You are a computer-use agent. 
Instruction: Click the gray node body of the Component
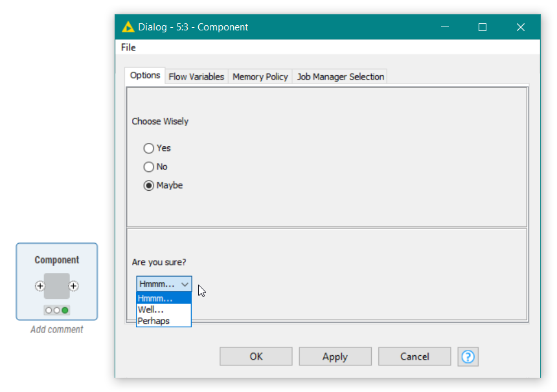(56, 285)
